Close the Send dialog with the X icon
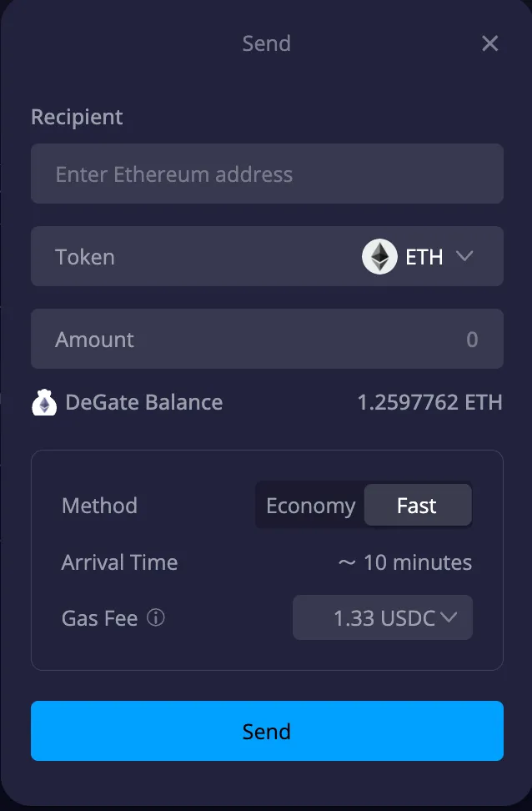The width and height of the screenshot is (532, 811). pyautogui.click(x=489, y=43)
